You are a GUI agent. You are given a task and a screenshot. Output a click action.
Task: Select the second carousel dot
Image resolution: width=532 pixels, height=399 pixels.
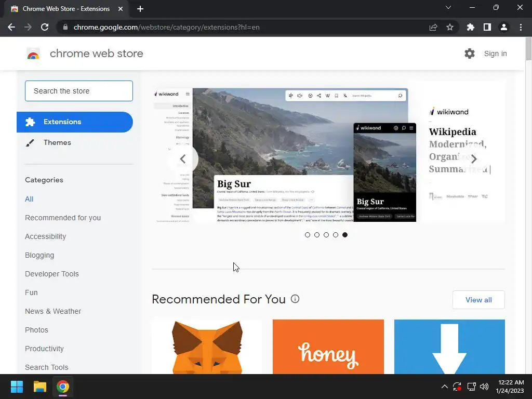coord(317,235)
